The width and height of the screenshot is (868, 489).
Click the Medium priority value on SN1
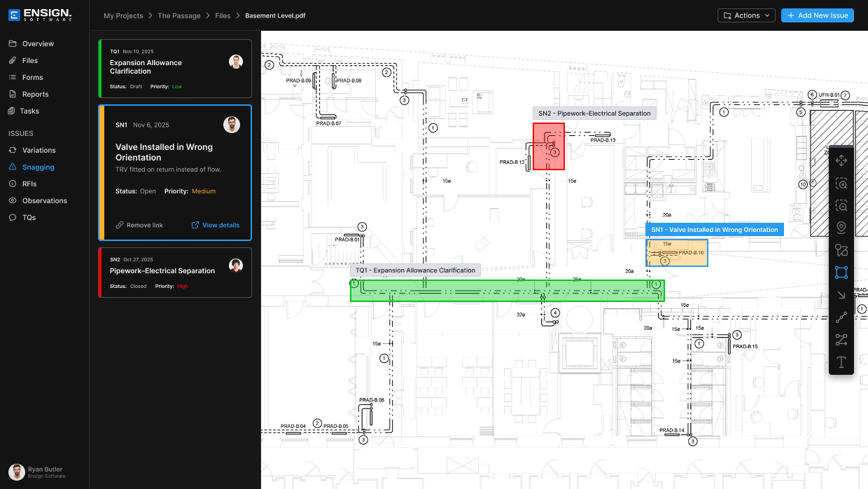pyautogui.click(x=204, y=191)
